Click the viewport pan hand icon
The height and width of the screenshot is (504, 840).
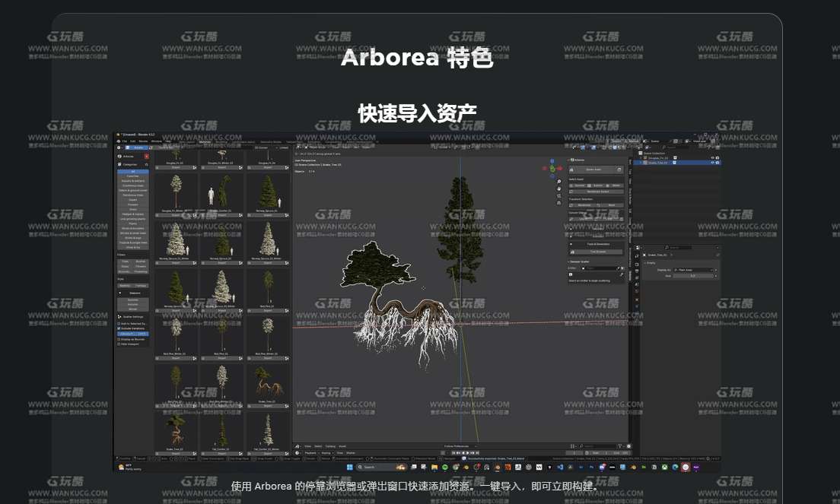[558, 189]
